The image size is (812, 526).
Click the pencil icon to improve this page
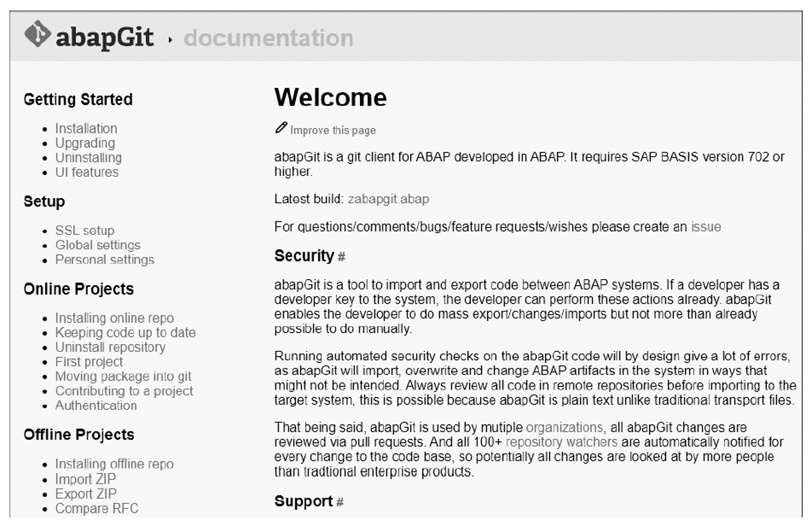280,127
